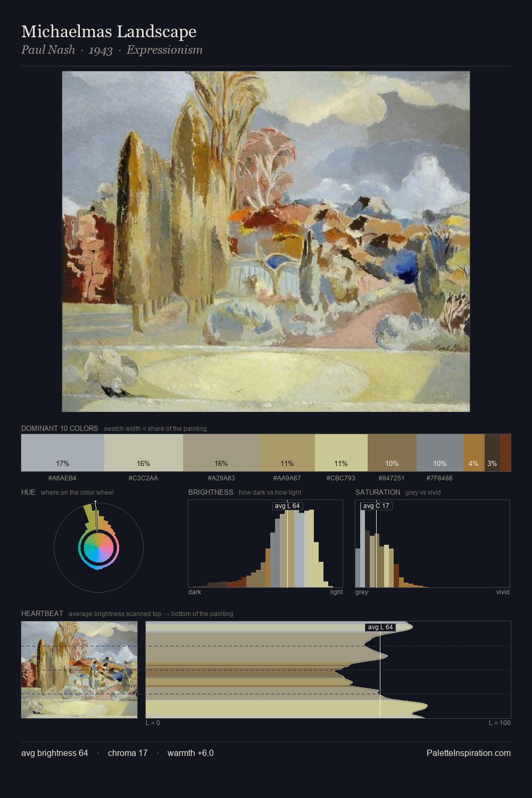Viewport: 532px width, 798px height.
Task: Click the 'L = 0' axis label
Action: click(153, 722)
